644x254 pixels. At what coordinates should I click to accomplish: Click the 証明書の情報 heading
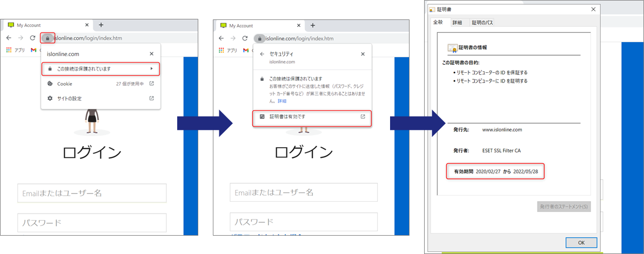[473, 47]
